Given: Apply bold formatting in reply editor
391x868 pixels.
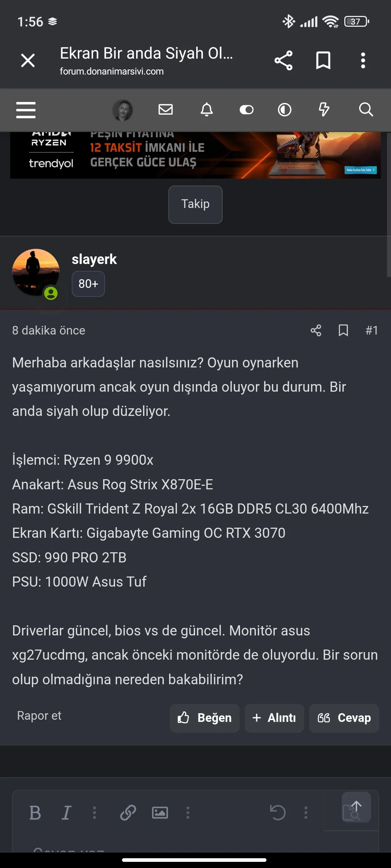Looking at the screenshot, I should (x=35, y=813).
